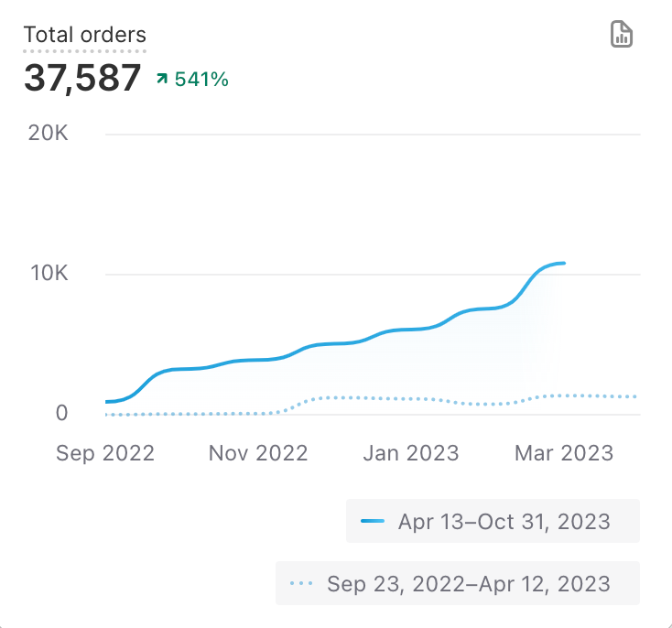Click the 20K y-axis label
672x628 pixels.
point(49,134)
